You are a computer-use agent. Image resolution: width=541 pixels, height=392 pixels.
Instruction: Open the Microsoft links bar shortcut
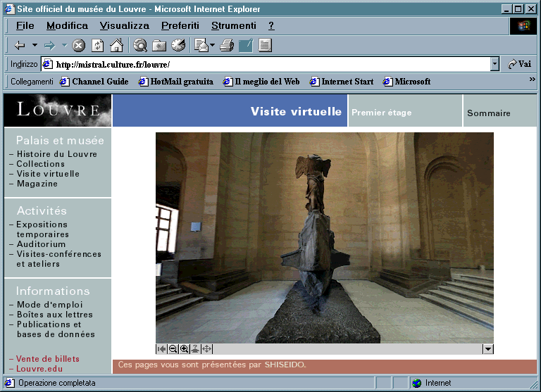[x=406, y=82]
